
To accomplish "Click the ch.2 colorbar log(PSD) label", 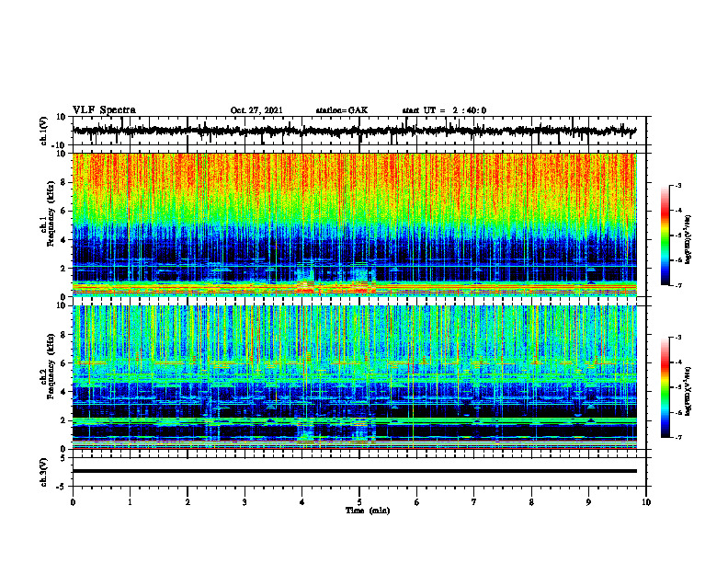I will 688,391.
